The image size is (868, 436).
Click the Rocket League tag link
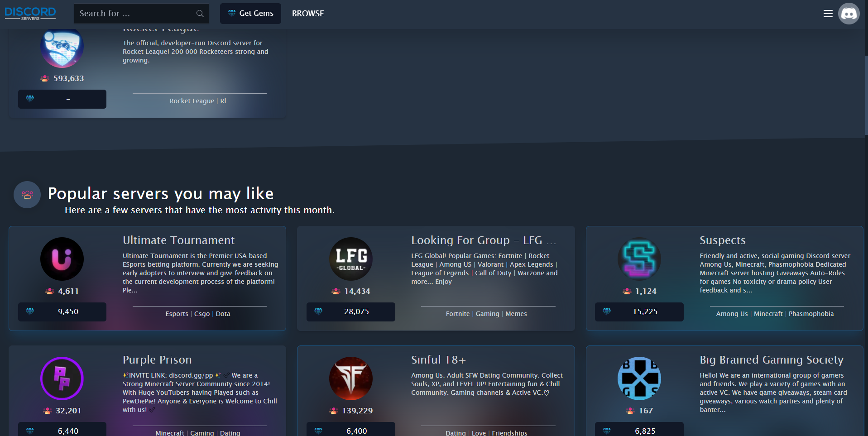point(192,101)
